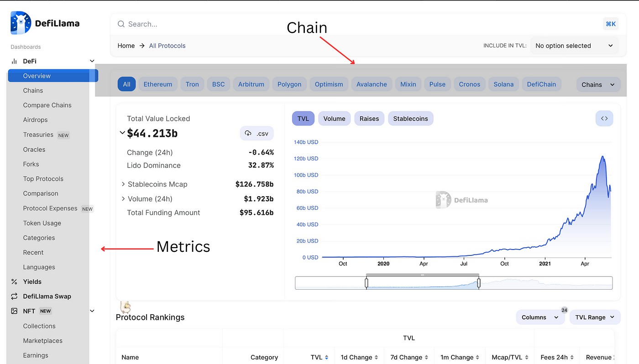The height and width of the screenshot is (364, 639).
Task: Open Languages in the sidebar
Action: [x=39, y=267]
